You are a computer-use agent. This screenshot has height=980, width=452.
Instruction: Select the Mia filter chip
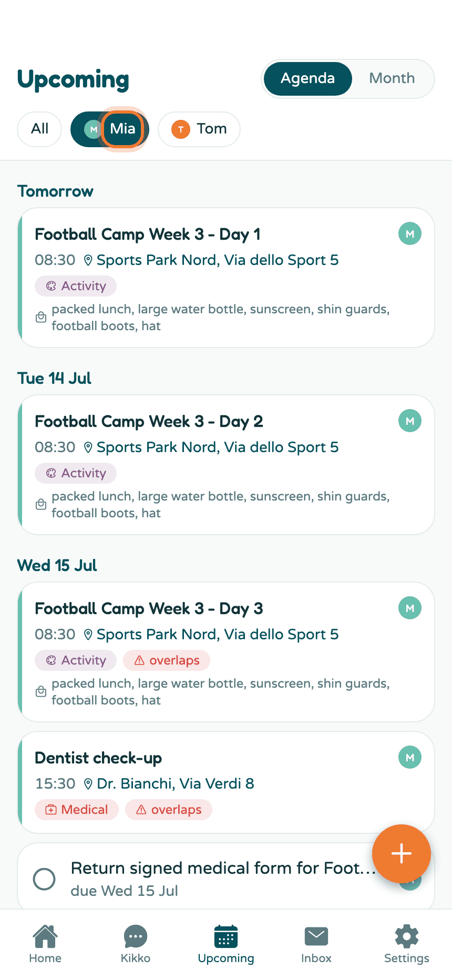pos(110,129)
